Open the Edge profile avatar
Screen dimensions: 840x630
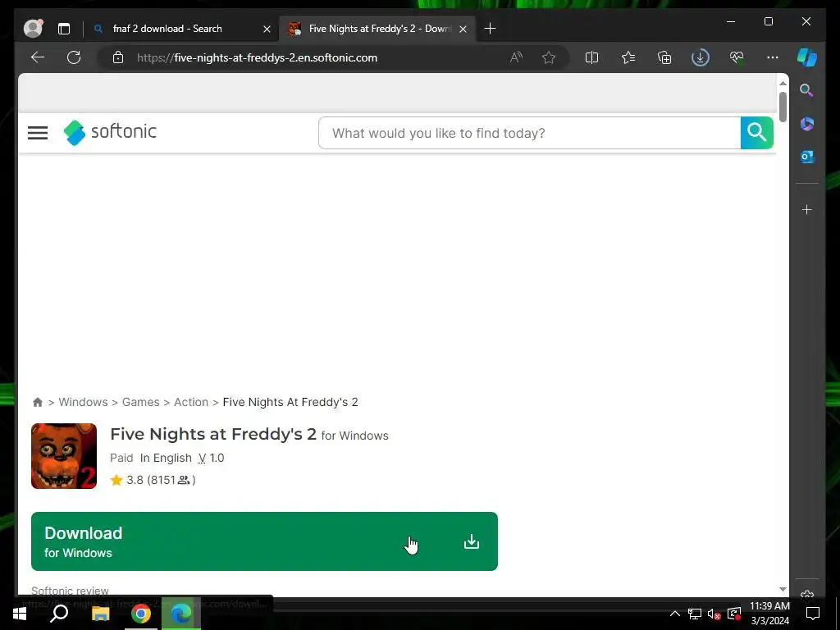pos(33,29)
